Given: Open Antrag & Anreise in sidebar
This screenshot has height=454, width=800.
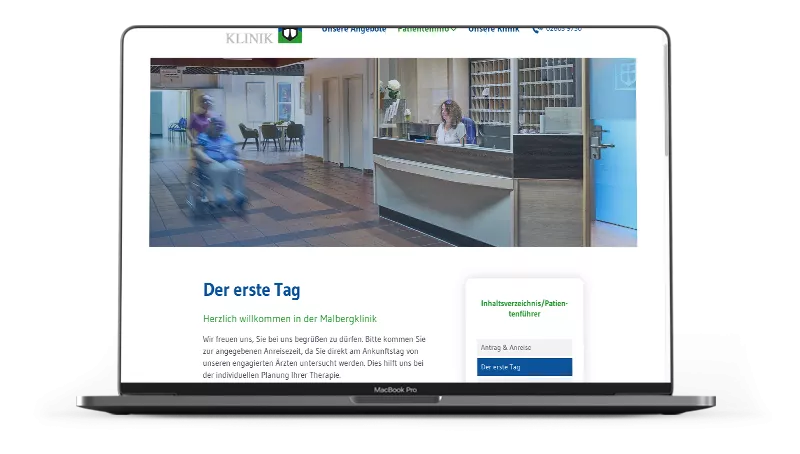Looking at the screenshot, I should pos(524,347).
